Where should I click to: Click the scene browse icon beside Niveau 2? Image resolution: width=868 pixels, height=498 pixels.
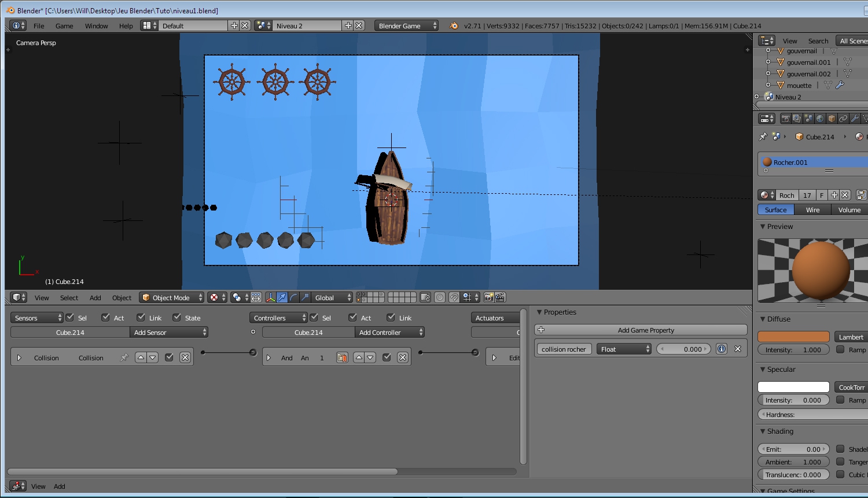(x=263, y=25)
